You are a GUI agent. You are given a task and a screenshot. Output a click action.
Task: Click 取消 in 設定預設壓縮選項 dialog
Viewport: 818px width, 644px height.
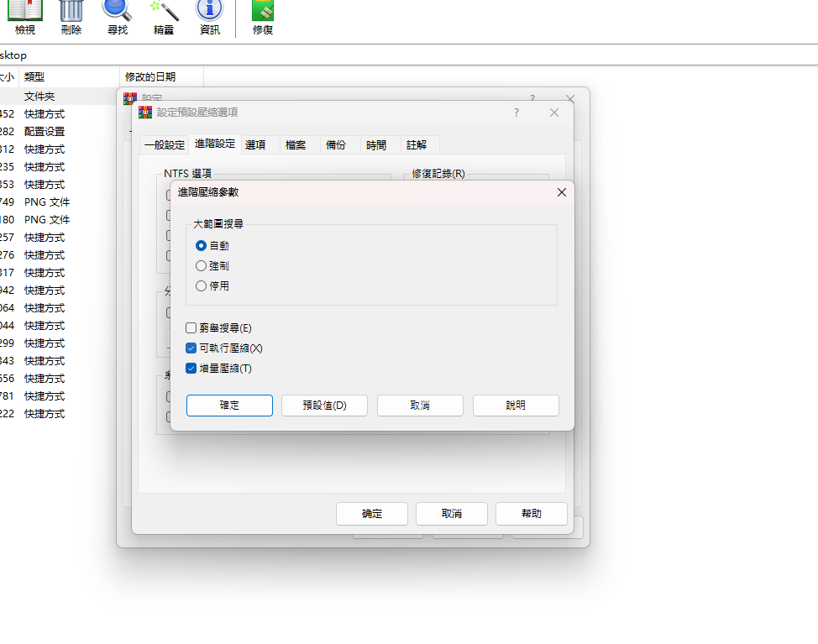tap(452, 514)
